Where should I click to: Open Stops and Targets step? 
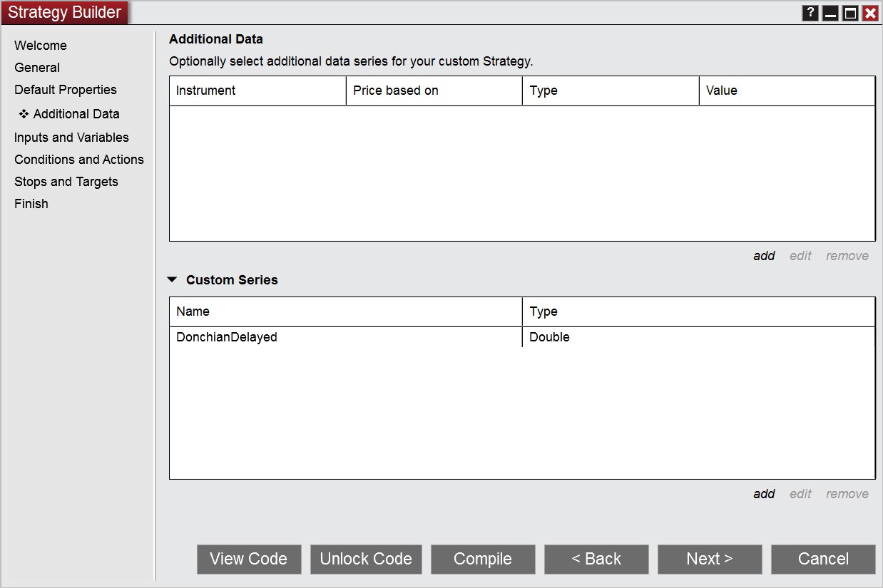66,182
